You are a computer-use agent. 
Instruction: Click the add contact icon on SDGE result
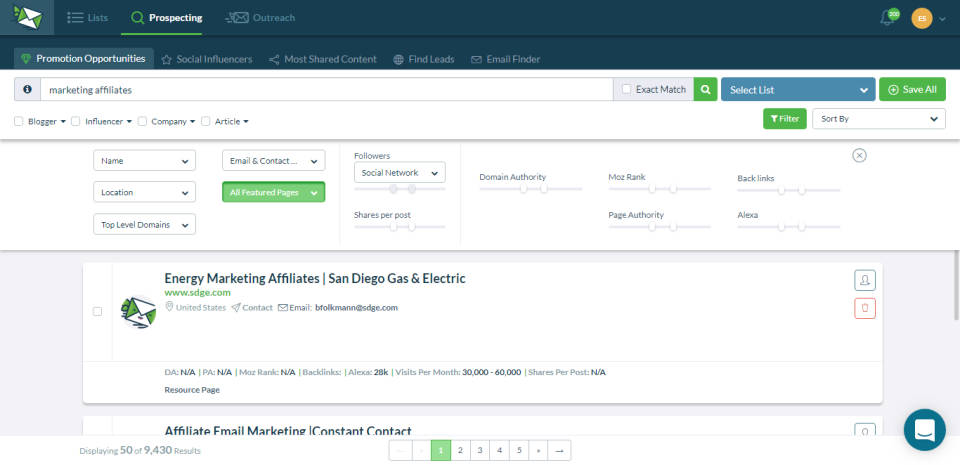coord(864,280)
